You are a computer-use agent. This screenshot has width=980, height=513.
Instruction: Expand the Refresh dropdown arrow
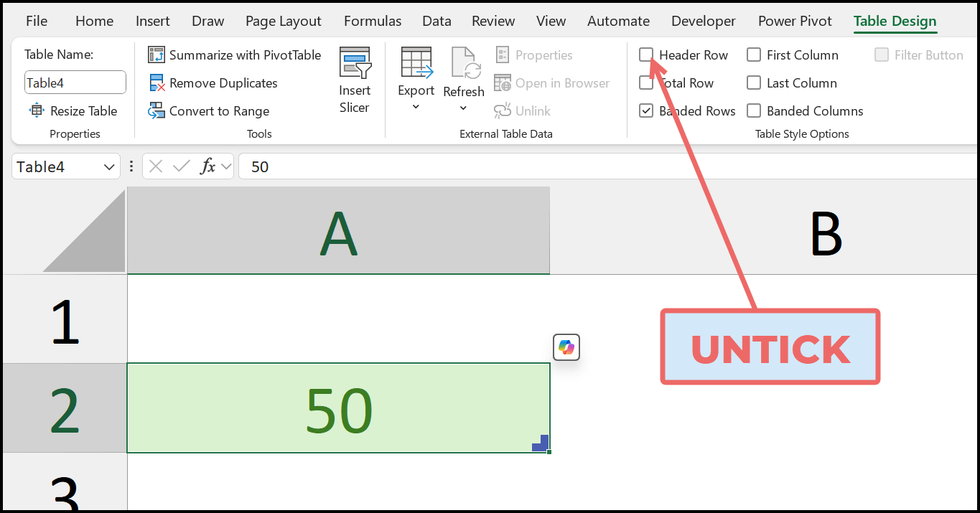pyautogui.click(x=463, y=108)
